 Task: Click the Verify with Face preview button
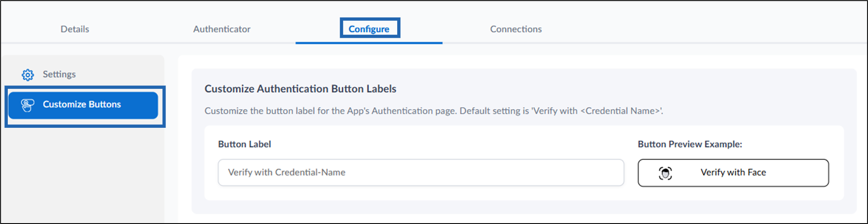[x=733, y=173]
